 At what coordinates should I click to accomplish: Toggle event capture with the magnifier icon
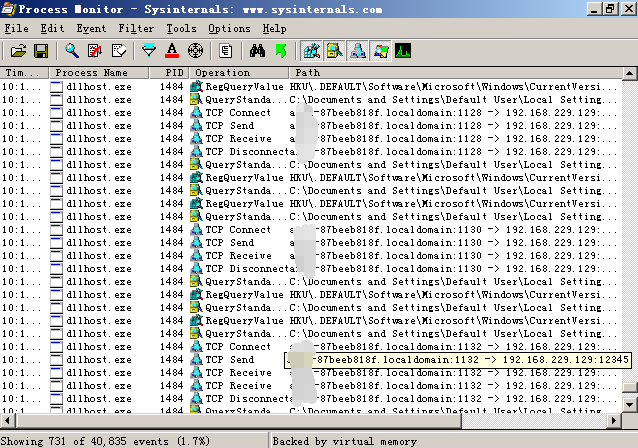pos(72,50)
